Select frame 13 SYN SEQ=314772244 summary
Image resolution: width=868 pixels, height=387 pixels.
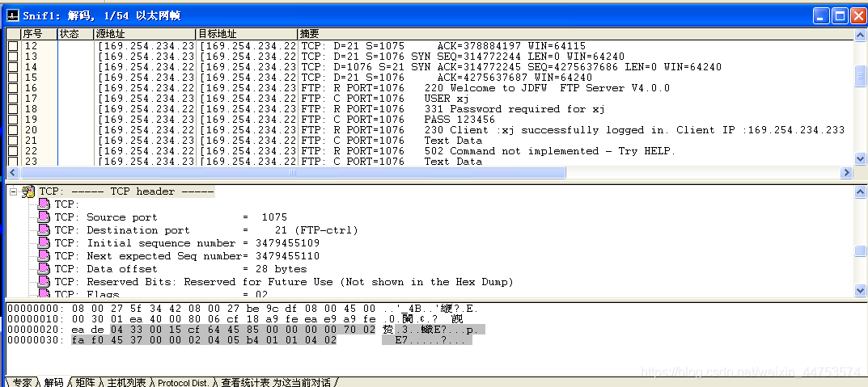[463, 57]
